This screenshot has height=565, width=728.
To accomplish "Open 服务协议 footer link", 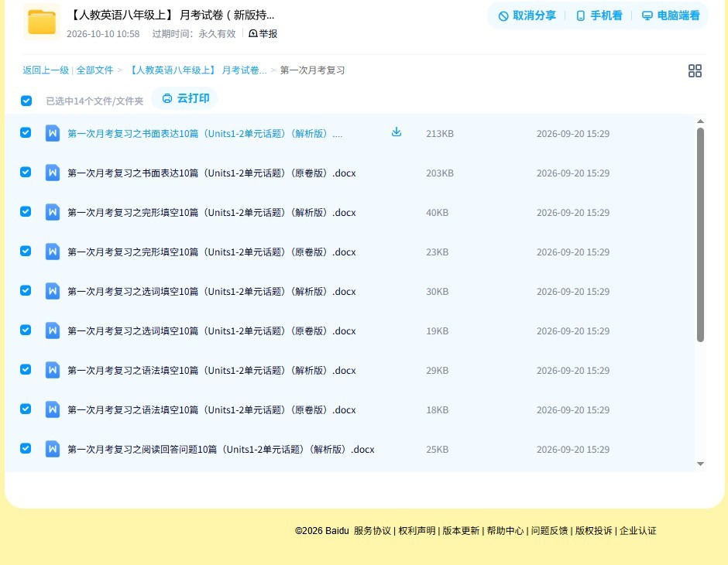I will [373, 531].
